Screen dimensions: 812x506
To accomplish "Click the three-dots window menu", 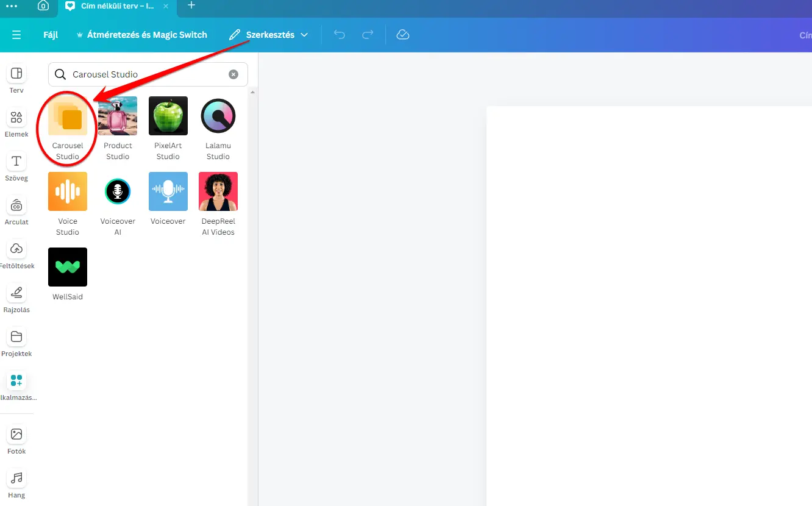I will pos(12,6).
